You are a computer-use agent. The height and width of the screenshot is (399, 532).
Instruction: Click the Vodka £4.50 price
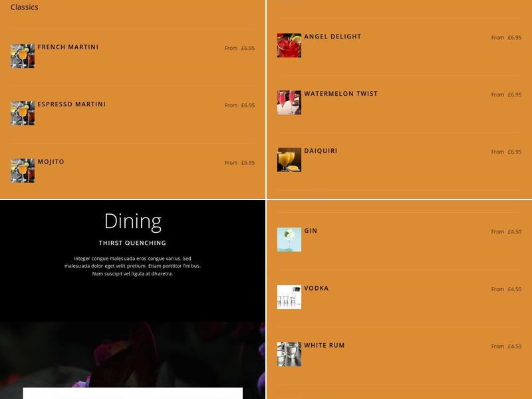[x=514, y=289]
